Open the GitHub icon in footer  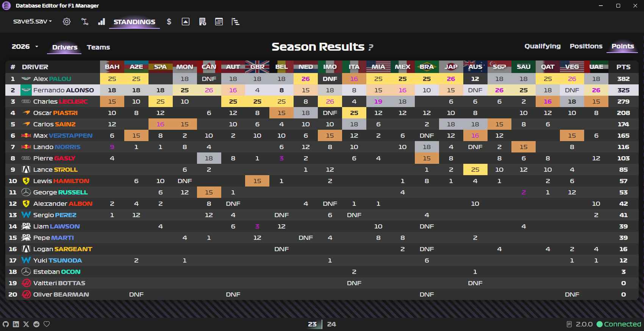pyautogui.click(x=6, y=324)
